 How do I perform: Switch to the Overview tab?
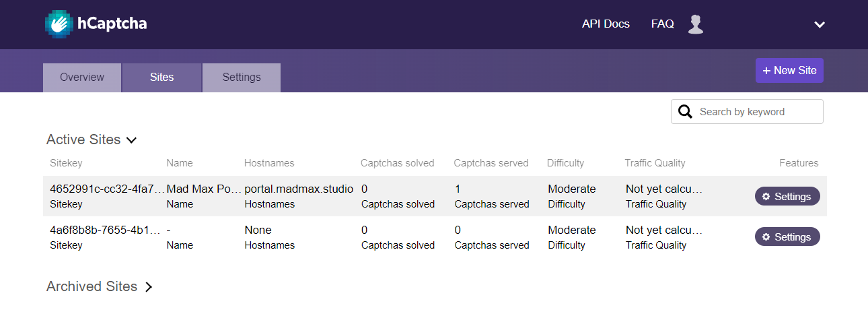pos(82,77)
